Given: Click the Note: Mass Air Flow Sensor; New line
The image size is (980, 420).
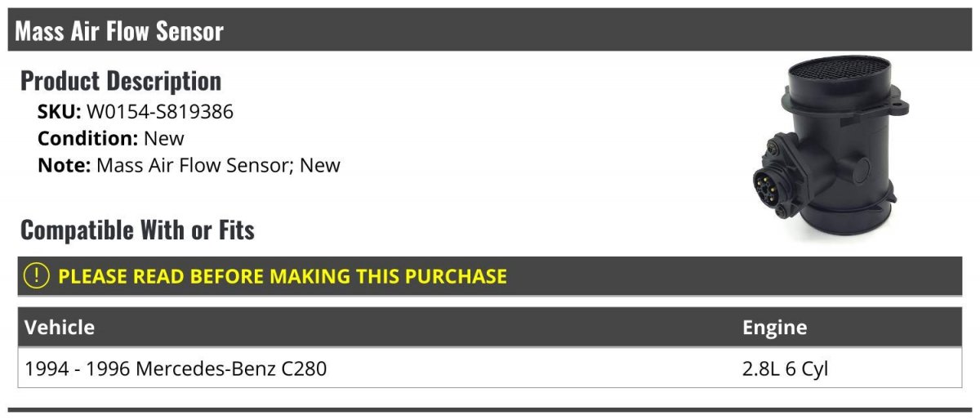Looking at the screenshot, I should [x=189, y=165].
